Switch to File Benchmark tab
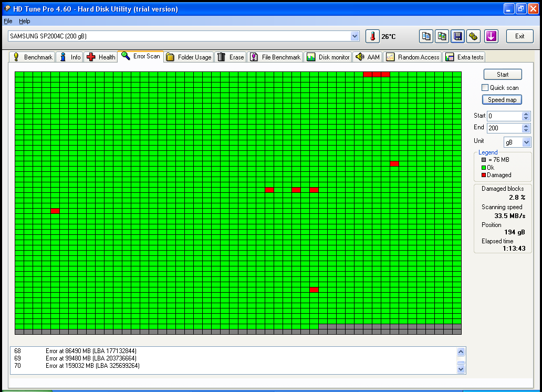The width and height of the screenshot is (542, 392). click(275, 57)
